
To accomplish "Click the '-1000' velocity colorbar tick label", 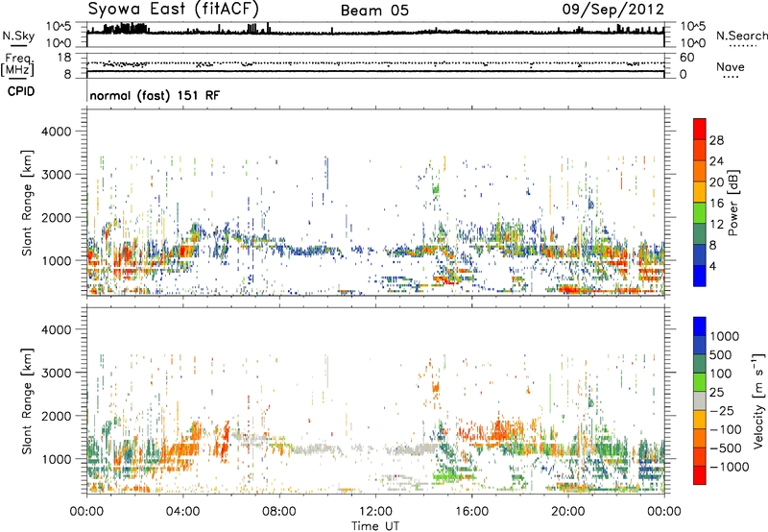I will point(730,467).
